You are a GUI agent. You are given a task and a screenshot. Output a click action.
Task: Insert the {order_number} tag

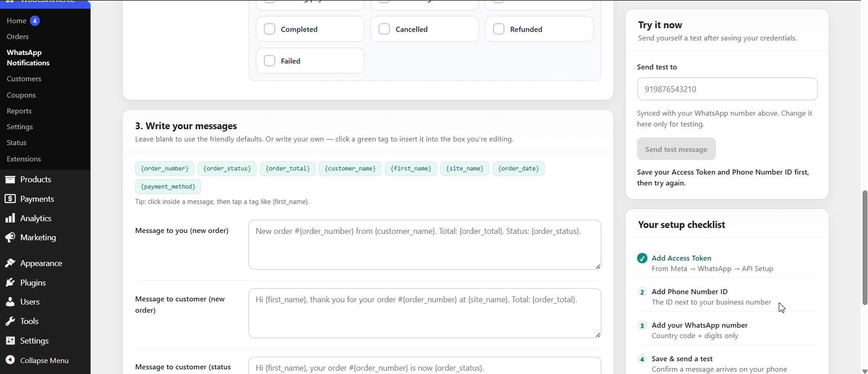[164, 168]
